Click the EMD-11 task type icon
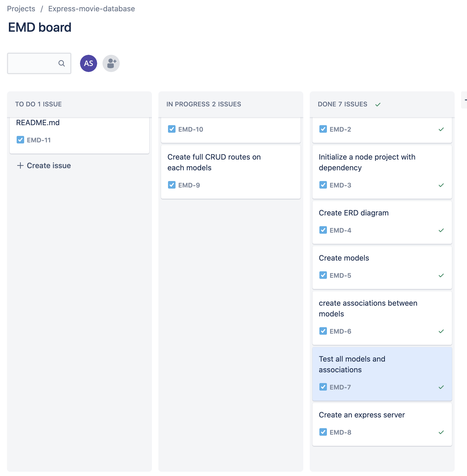The width and height of the screenshot is (467, 476). pos(20,140)
